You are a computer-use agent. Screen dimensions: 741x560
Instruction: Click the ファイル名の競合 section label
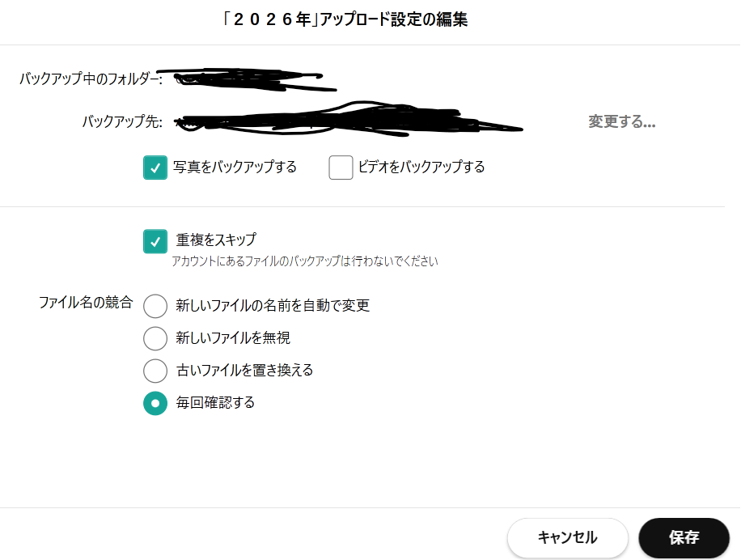click(x=86, y=303)
